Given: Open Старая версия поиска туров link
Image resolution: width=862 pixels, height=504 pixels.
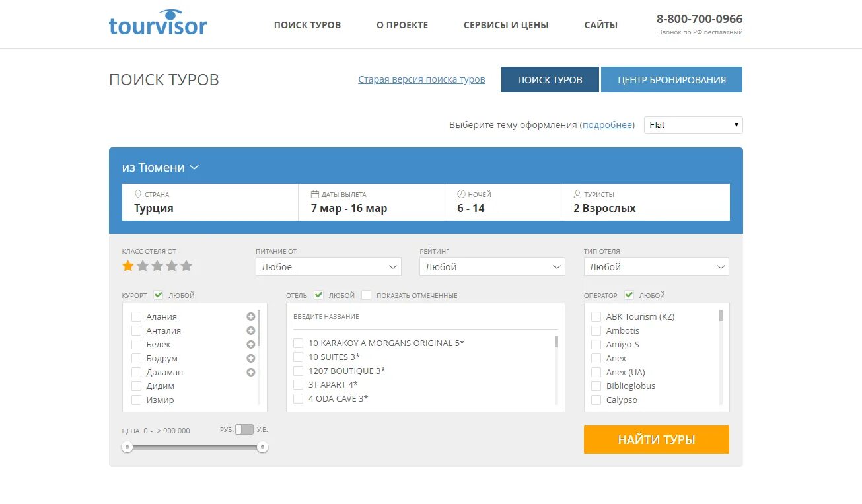Looking at the screenshot, I should 421,79.
